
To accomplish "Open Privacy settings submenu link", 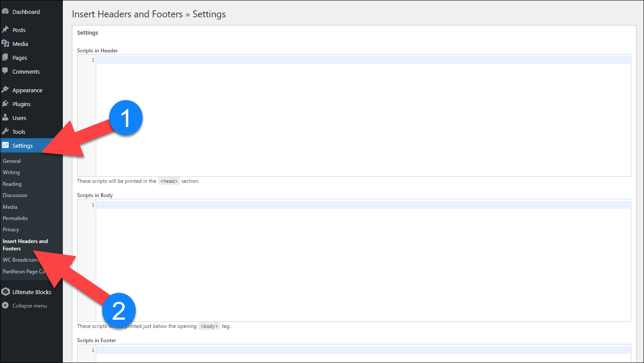I will (11, 229).
